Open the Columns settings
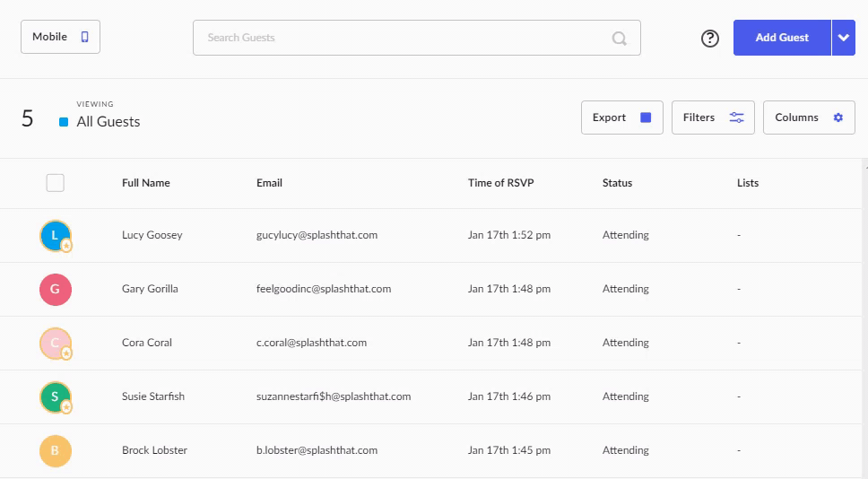 809,118
